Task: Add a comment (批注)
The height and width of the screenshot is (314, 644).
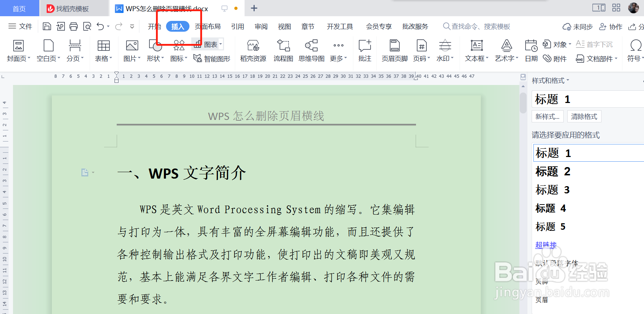Action: pyautogui.click(x=365, y=50)
